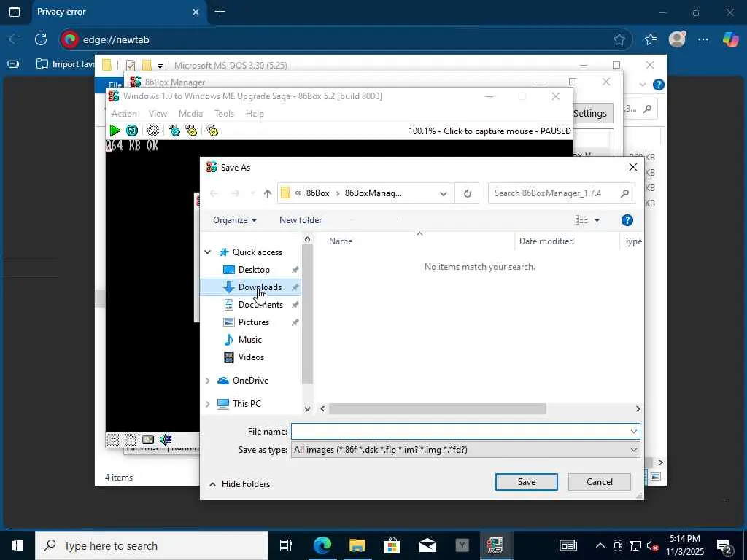747x560 pixels.
Task: Click the back arrow in Save As dialog
Action: [214, 193]
